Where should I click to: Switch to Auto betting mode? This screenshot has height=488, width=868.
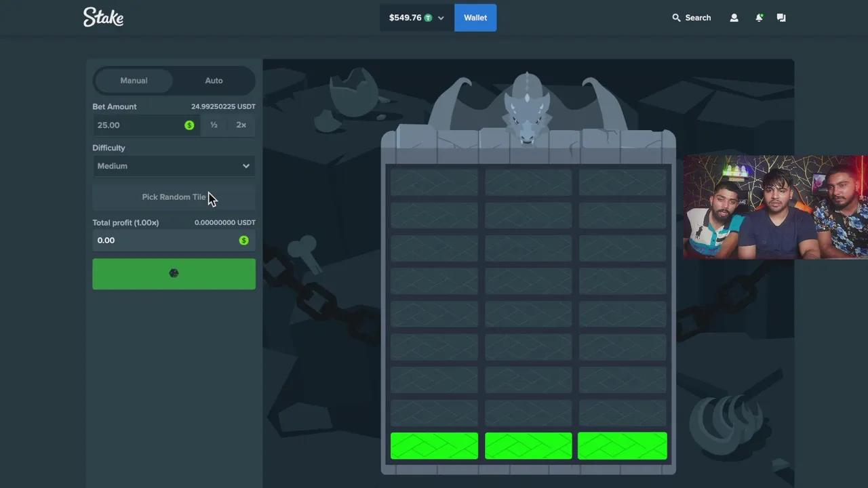point(214,81)
